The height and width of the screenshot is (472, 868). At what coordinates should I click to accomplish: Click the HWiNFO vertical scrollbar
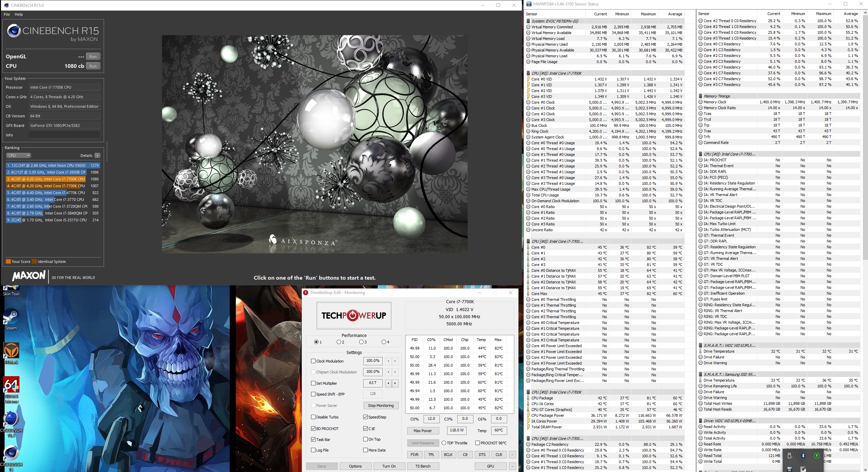click(x=865, y=136)
